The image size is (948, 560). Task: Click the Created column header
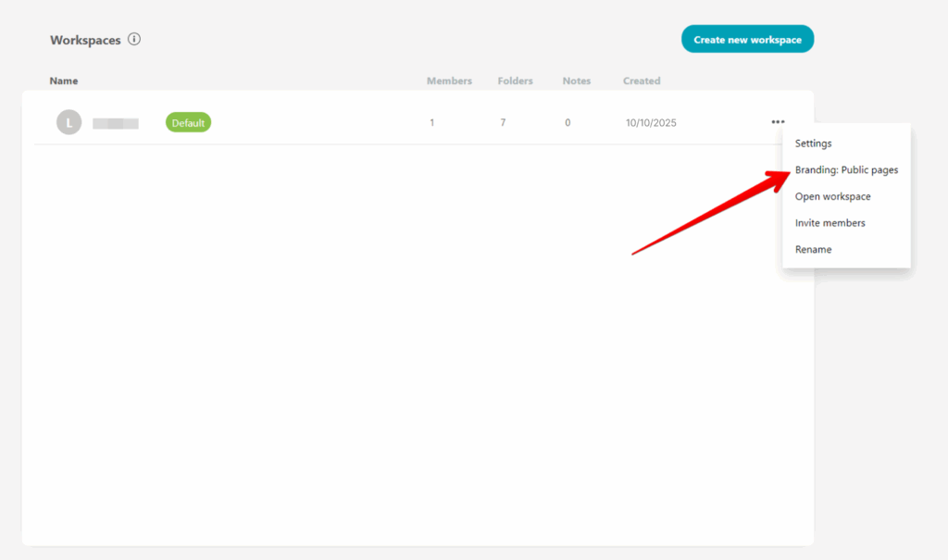pos(641,81)
